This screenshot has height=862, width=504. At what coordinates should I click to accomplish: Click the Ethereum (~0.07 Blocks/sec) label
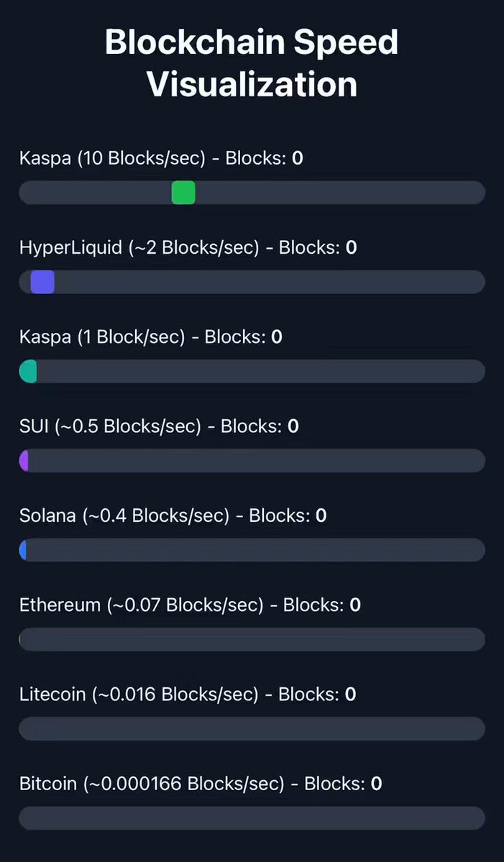144,605
